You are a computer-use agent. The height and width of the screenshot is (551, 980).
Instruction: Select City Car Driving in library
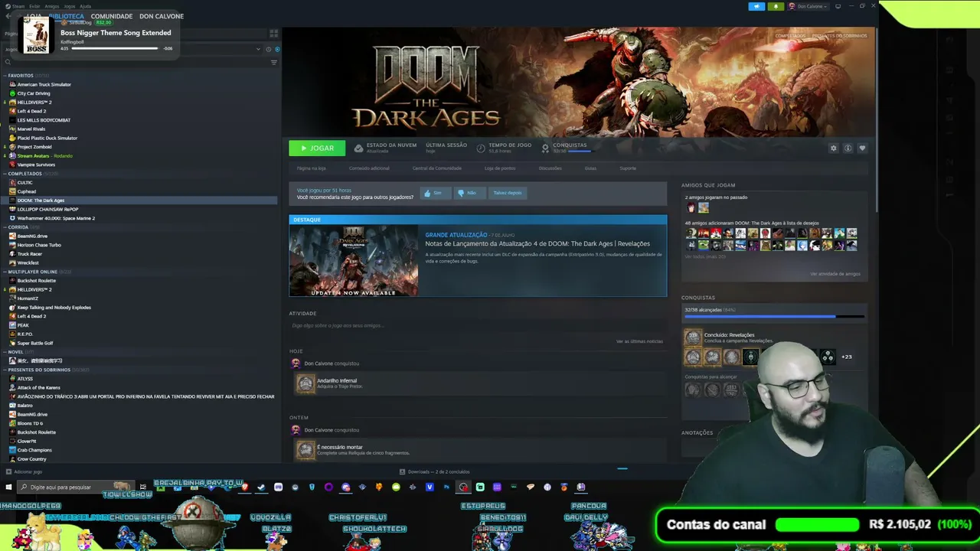tap(34, 93)
